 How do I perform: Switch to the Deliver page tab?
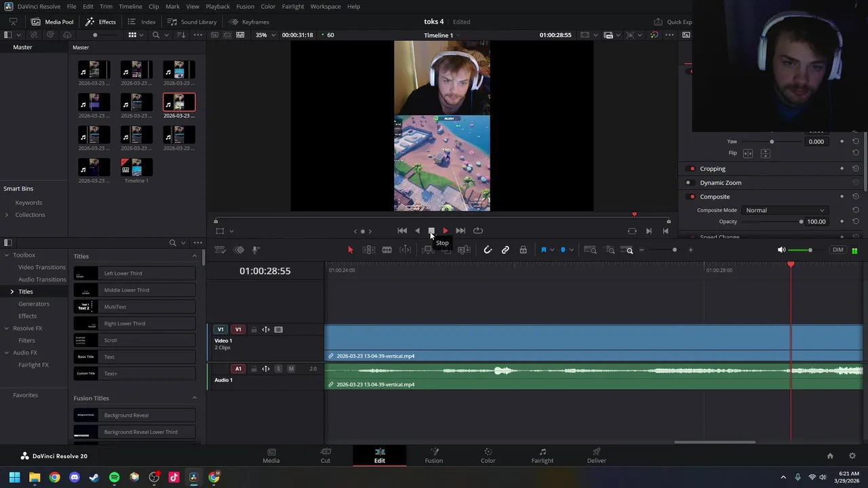597,455
